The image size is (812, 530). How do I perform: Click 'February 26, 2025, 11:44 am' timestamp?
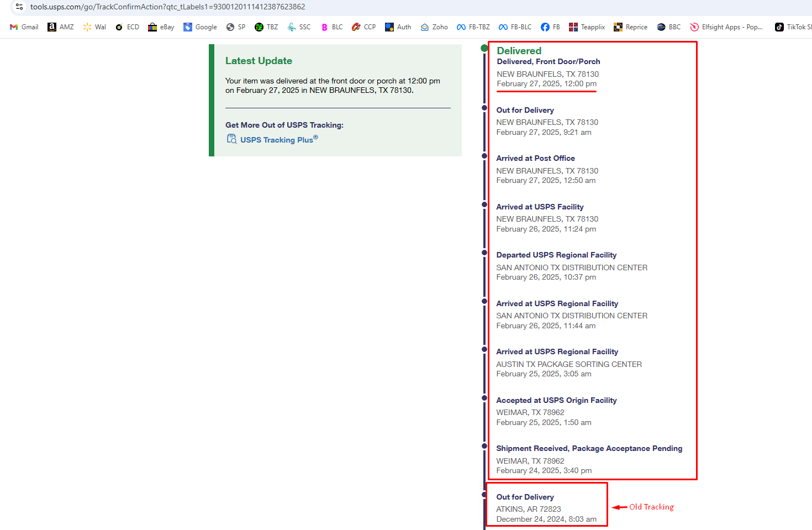pos(546,326)
